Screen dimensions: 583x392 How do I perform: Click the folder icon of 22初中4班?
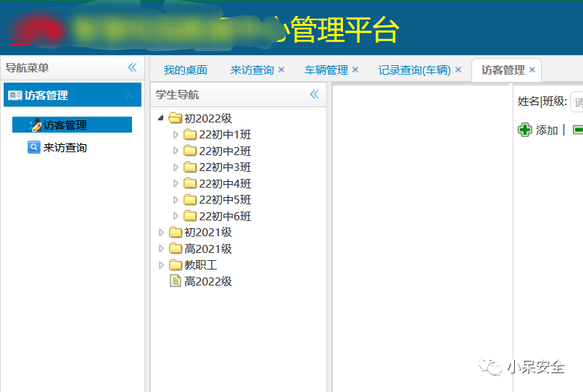pyautogui.click(x=190, y=183)
